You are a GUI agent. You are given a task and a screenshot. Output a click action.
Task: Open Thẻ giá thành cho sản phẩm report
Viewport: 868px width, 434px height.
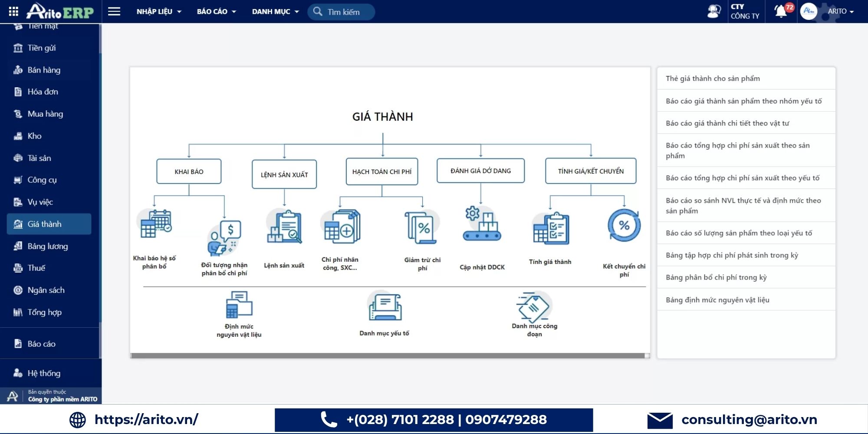(x=746, y=79)
